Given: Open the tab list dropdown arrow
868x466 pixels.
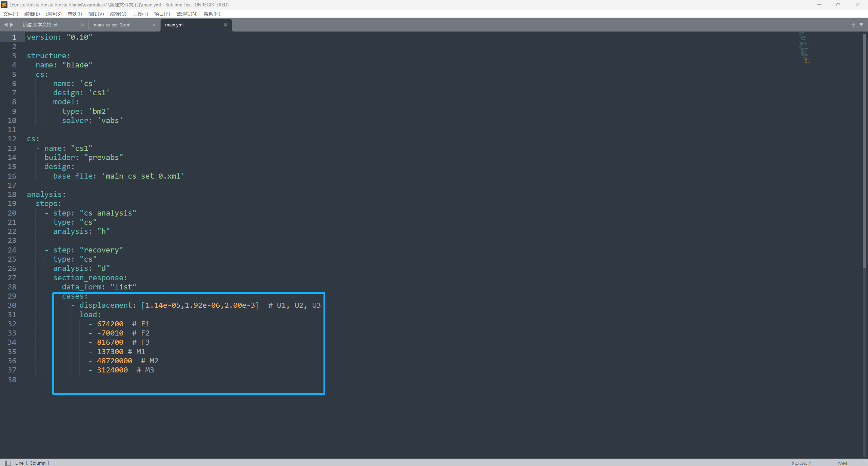Looking at the screenshot, I should point(861,25).
